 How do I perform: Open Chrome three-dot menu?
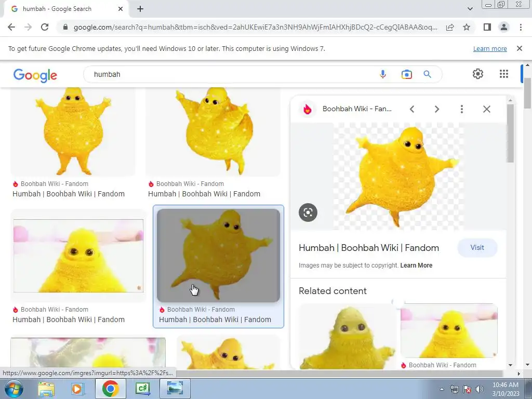pos(521,27)
